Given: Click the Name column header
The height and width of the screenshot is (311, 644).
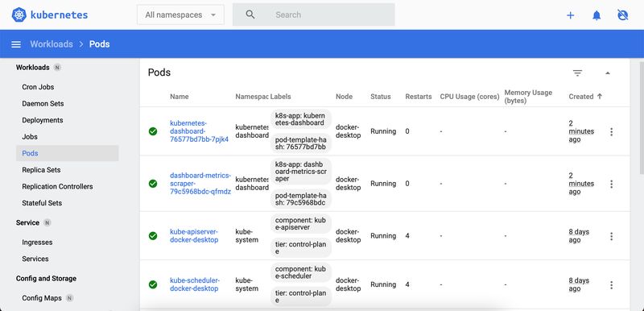Looking at the screenshot, I should (180, 97).
